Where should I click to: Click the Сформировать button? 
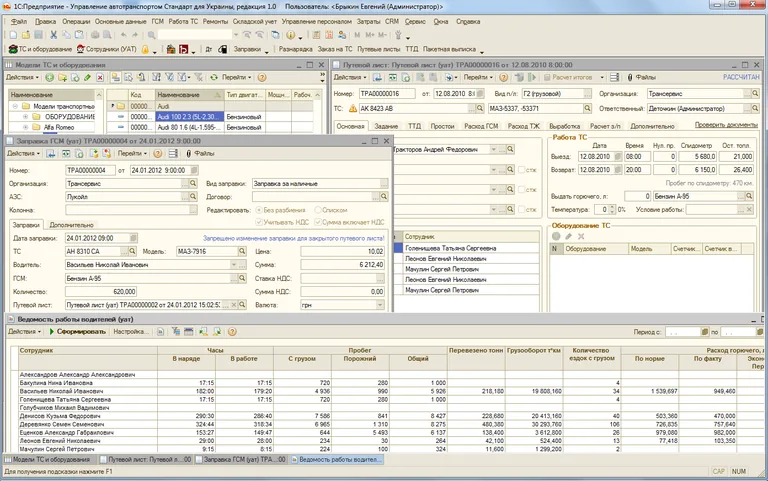pos(79,331)
